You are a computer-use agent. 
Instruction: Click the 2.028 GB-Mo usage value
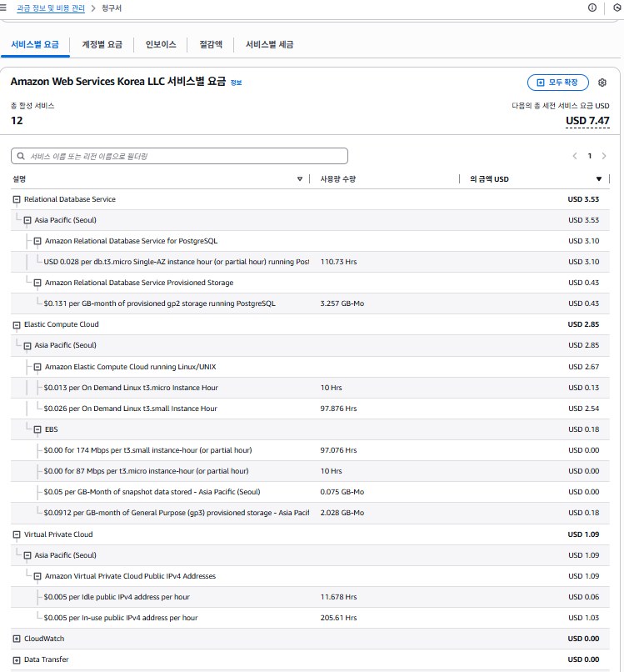[342, 513]
